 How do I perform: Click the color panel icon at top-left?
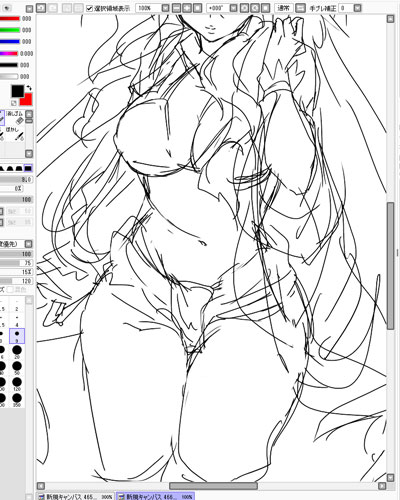click(6, 8)
